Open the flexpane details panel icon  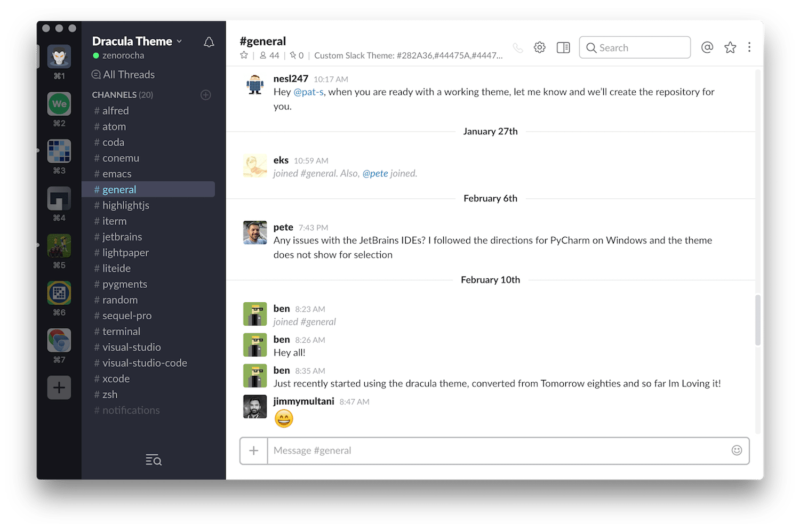(x=563, y=47)
